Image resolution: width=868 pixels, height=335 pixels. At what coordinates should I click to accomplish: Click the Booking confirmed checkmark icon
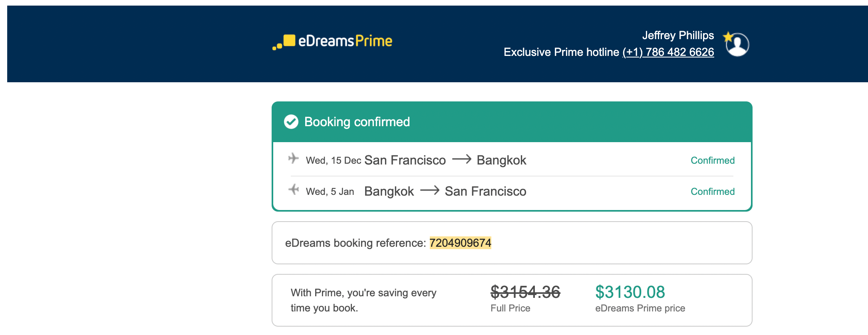(291, 122)
